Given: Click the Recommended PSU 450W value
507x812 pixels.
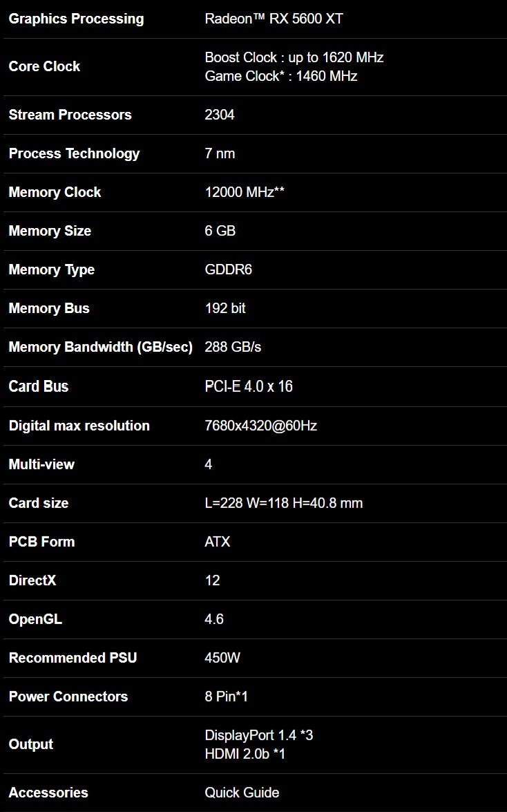Looking at the screenshot, I should 222,658.
